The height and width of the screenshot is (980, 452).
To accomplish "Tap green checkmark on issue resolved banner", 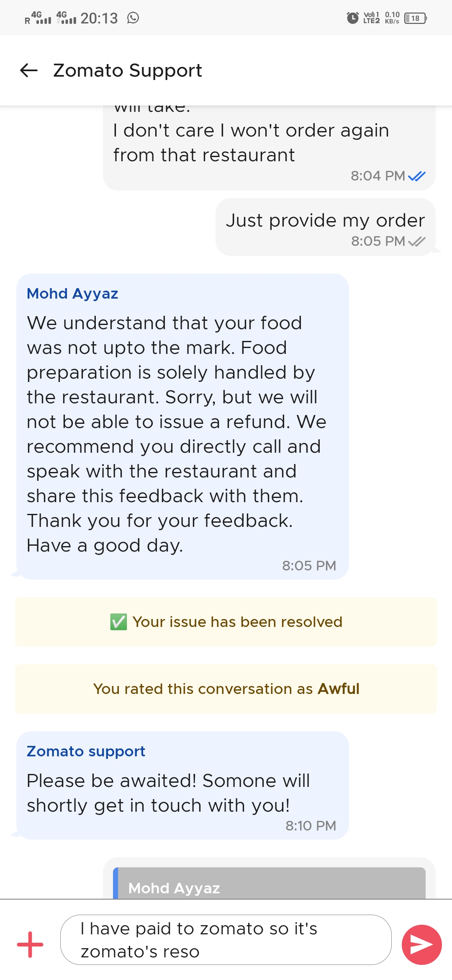I will point(118,622).
